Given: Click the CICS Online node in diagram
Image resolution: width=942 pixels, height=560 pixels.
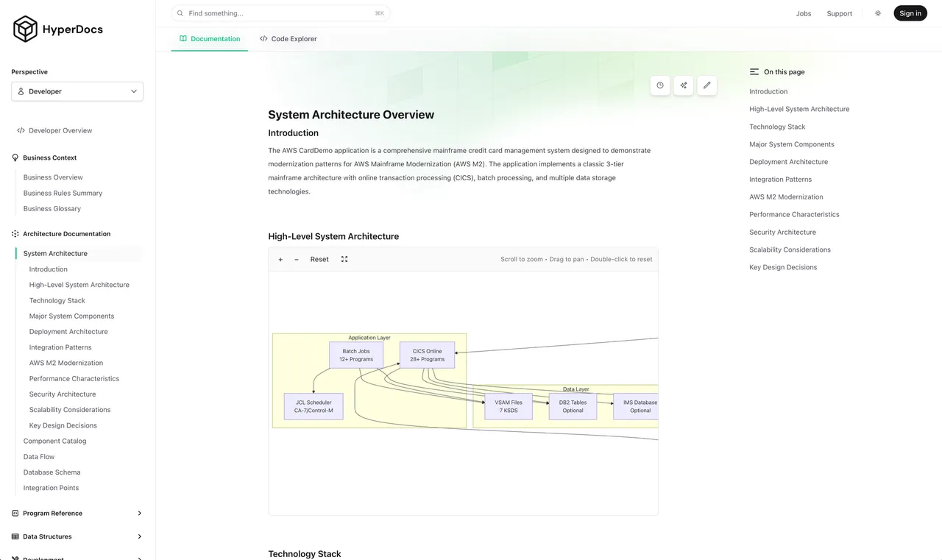Looking at the screenshot, I should point(428,355).
